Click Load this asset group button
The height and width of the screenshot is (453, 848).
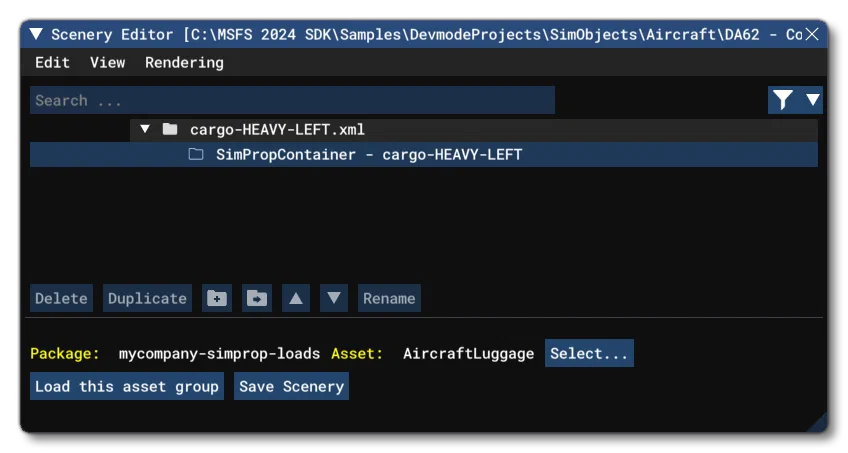coord(127,387)
